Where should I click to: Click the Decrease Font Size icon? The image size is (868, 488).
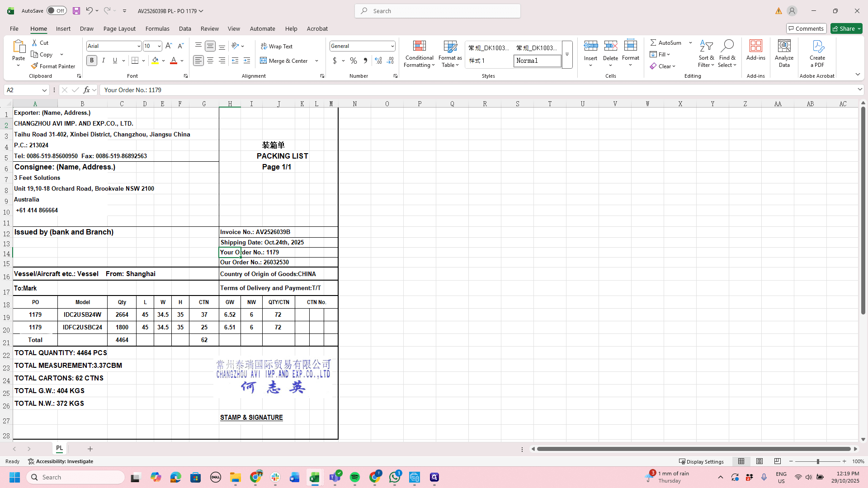click(180, 46)
